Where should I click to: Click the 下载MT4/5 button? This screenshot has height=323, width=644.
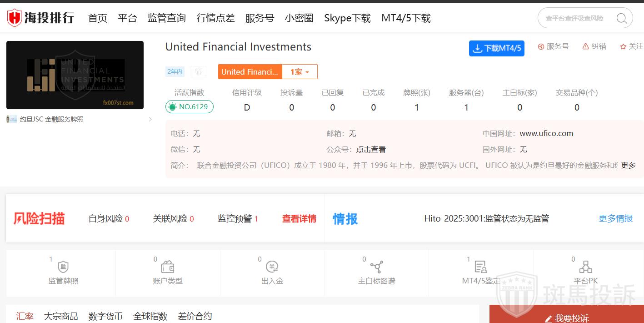[496, 48]
